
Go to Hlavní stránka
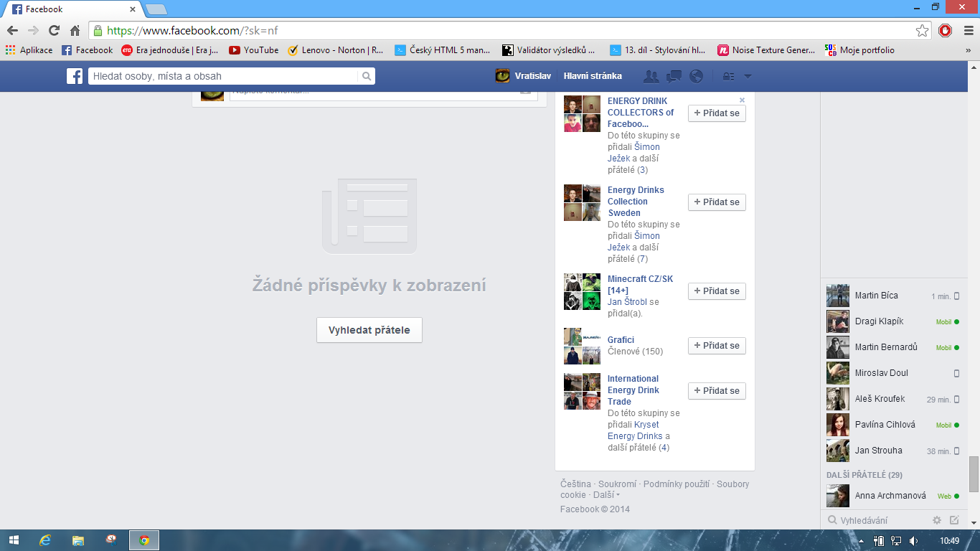click(x=593, y=76)
